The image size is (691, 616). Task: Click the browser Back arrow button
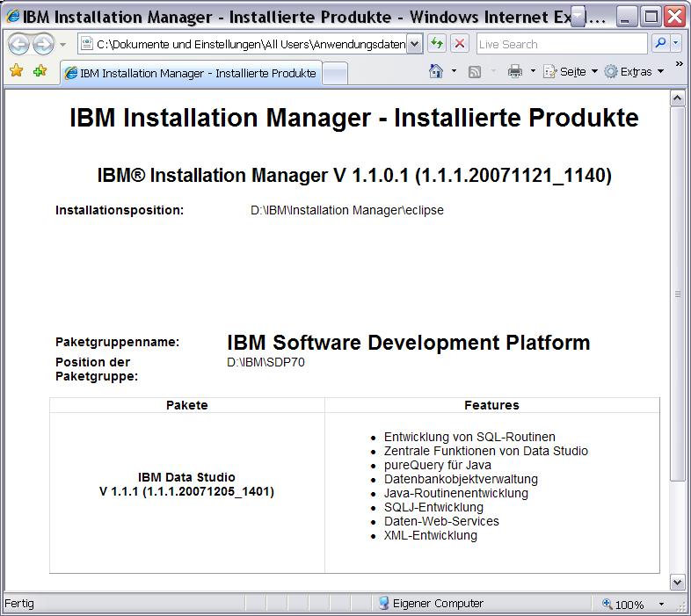point(18,44)
